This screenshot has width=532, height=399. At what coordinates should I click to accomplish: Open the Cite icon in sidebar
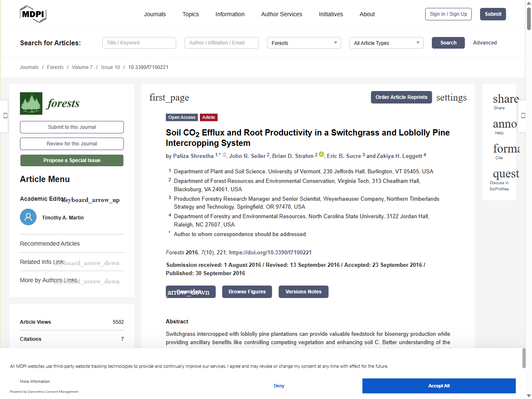[506, 149]
